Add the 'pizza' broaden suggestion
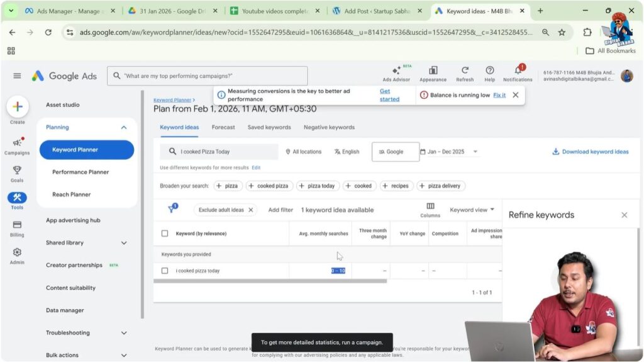644x362 pixels. [228, 186]
